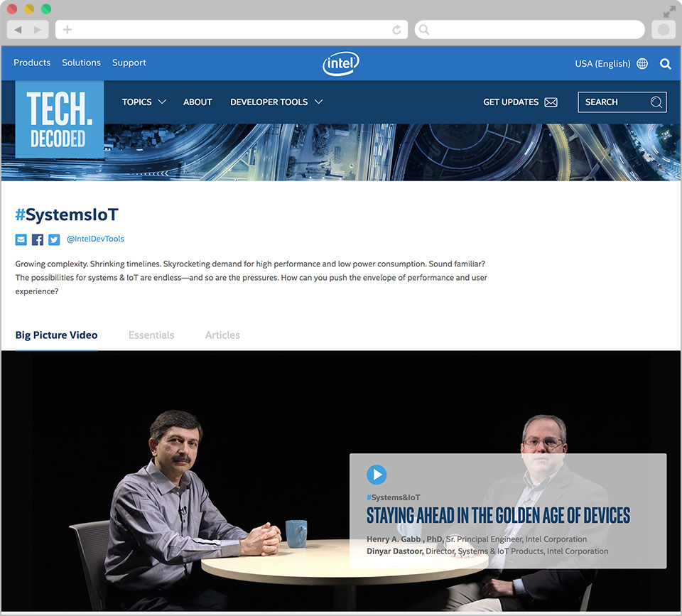
Task: Open the DEVELOPER TOOLS menu
Action: pos(269,102)
